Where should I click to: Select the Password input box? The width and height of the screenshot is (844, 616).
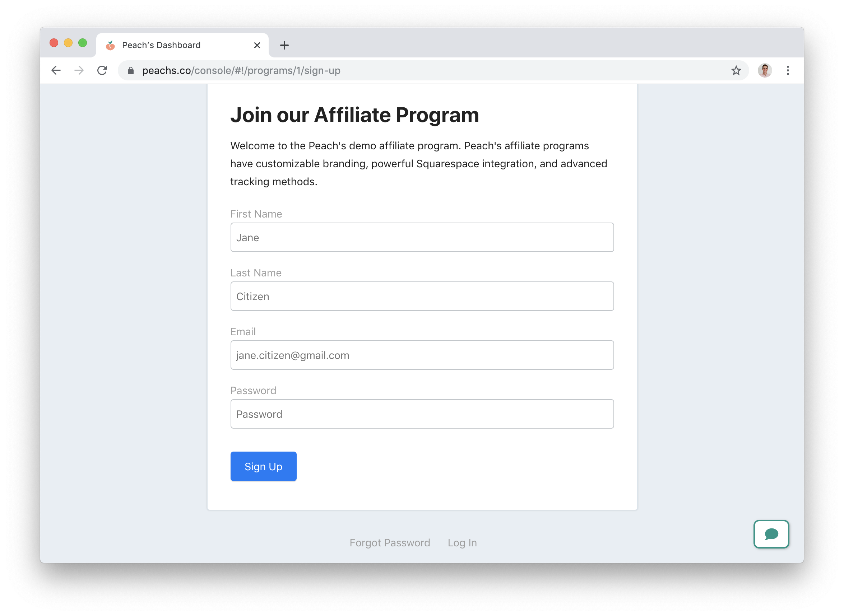coord(422,414)
